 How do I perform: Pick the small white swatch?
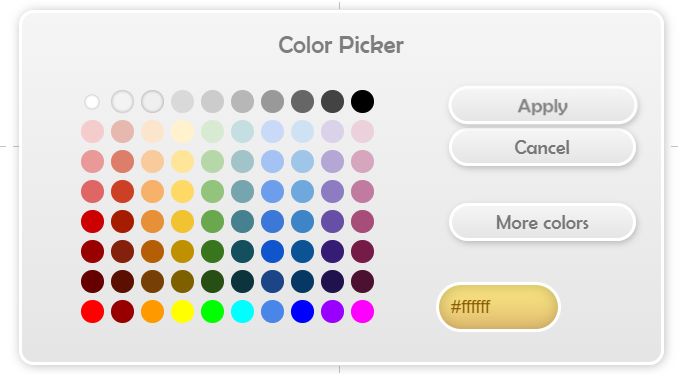coord(92,102)
